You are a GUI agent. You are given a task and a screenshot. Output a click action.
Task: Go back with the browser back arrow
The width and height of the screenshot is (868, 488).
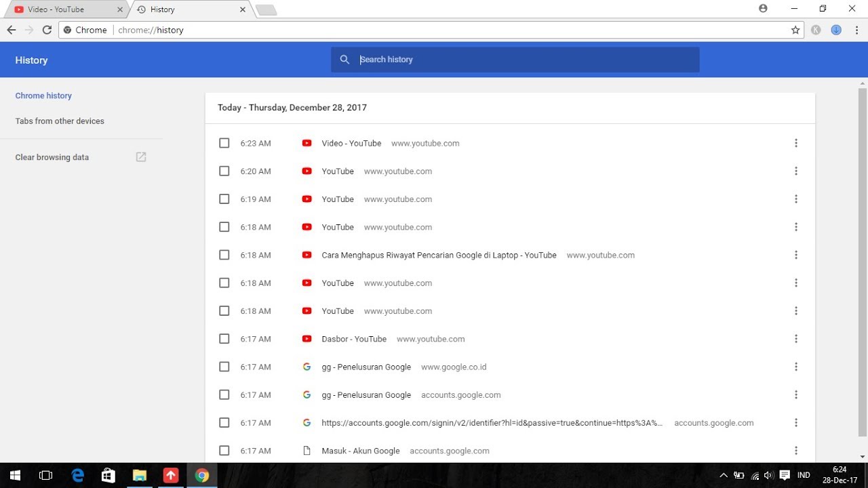11,30
